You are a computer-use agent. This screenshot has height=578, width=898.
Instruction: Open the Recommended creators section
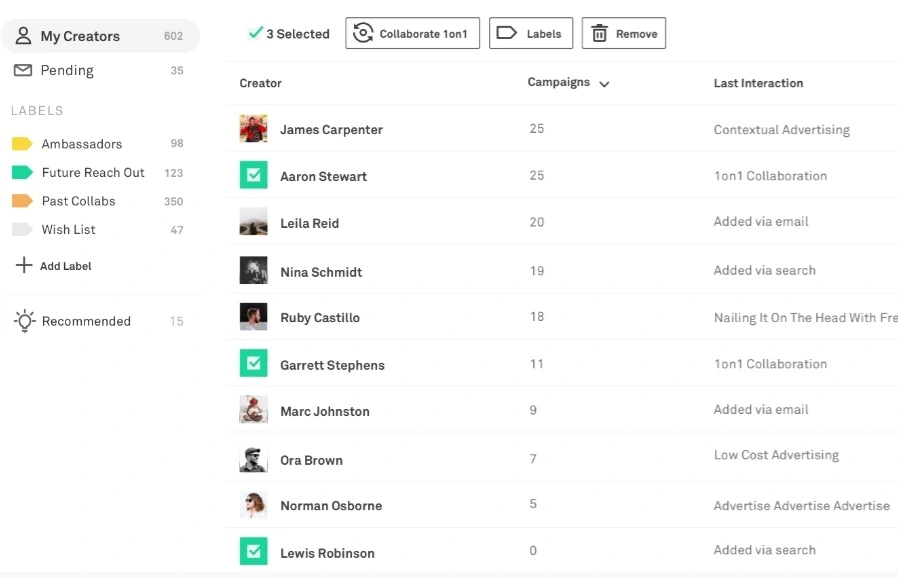pyautogui.click(x=99, y=321)
